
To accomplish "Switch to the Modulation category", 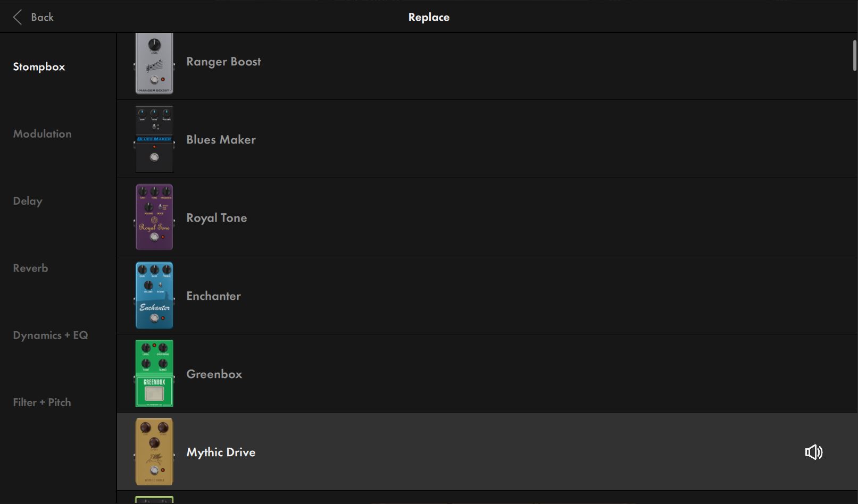I will 42,134.
